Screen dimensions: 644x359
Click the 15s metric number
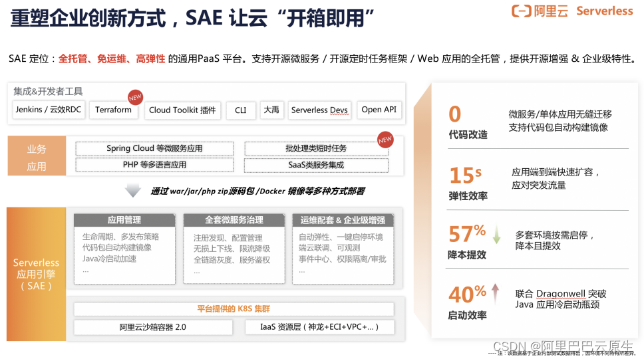(465, 176)
